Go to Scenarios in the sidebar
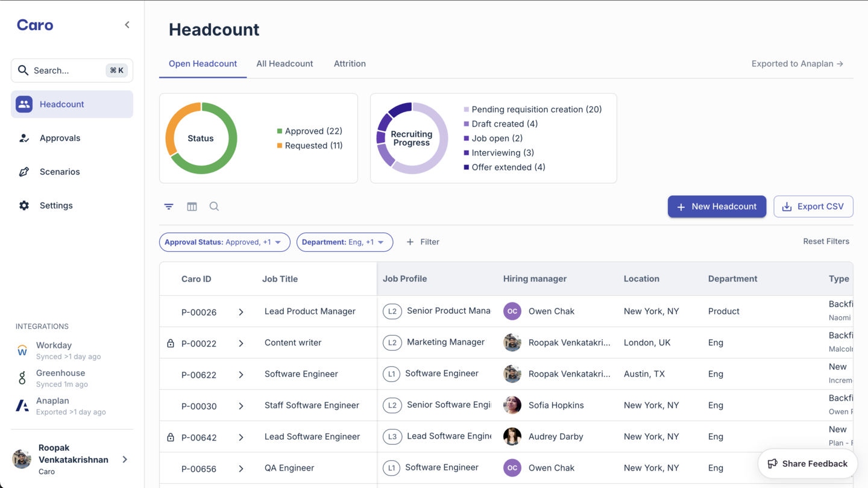Image resolution: width=868 pixels, height=488 pixels. [x=60, y=172]
